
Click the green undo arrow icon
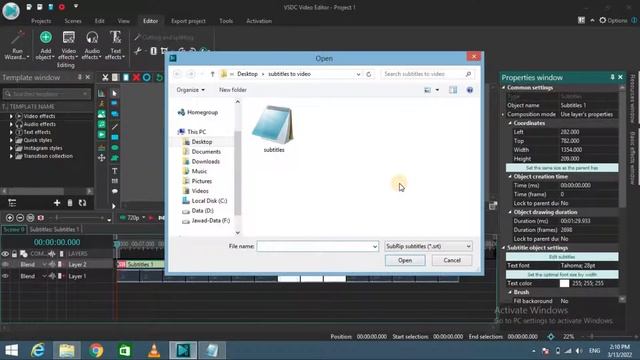pyautogui.click(x=159, y=77)
